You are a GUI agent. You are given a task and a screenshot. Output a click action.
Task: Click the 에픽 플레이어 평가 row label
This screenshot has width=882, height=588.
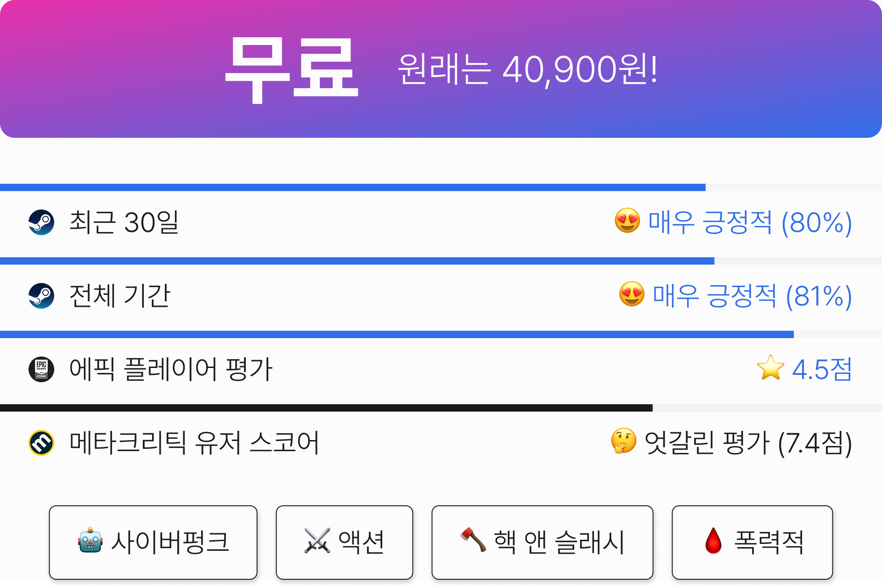pyautogui.click(x=171, y=369)
